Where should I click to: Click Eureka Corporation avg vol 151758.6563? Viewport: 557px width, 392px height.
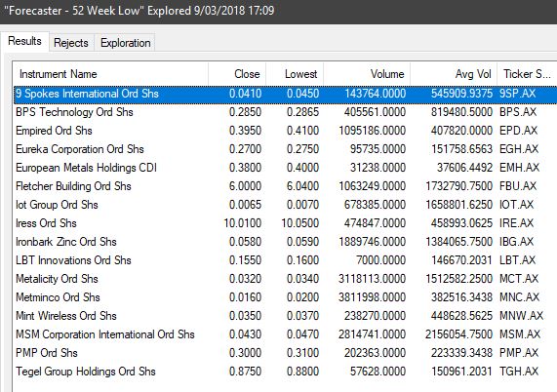click(x=462, y=149)
